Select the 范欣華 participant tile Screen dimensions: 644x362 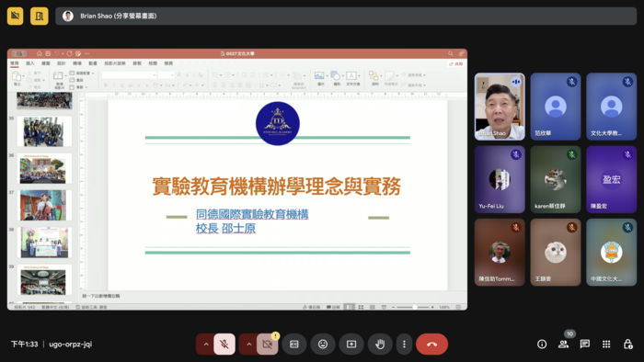[556, 107]
